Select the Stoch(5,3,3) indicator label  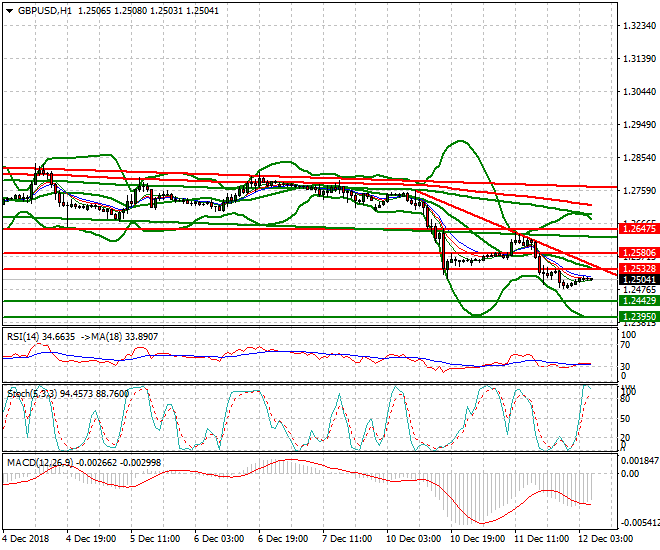(x=31, y=393)
